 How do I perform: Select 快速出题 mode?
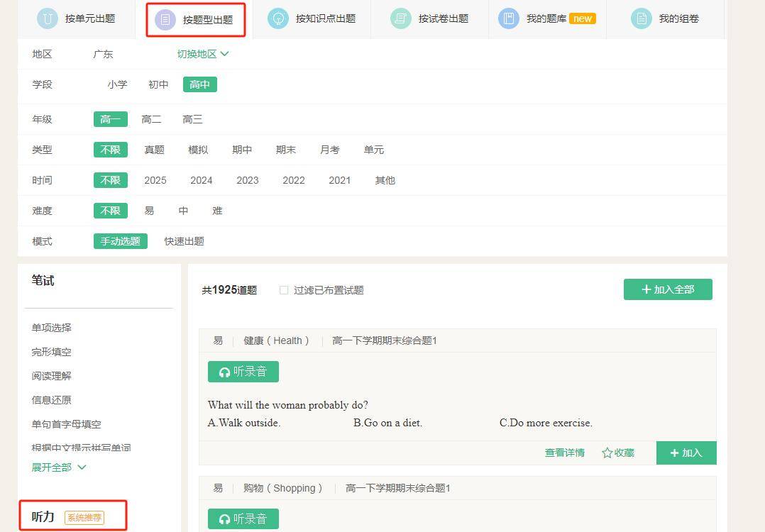click(x=184, y=241)
